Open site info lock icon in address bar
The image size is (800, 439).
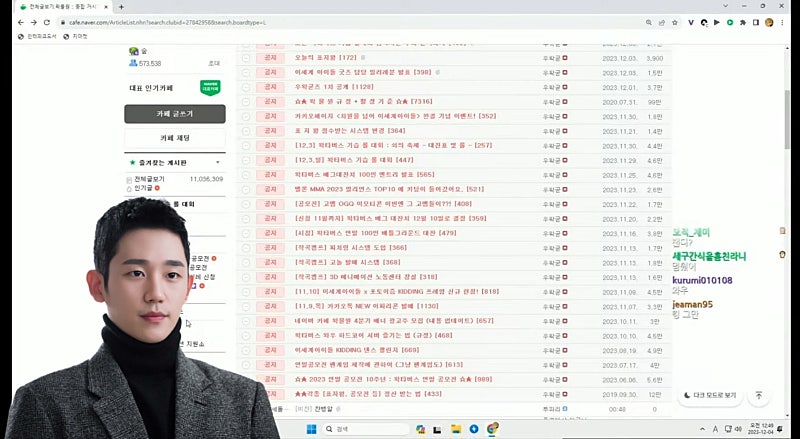63,22
